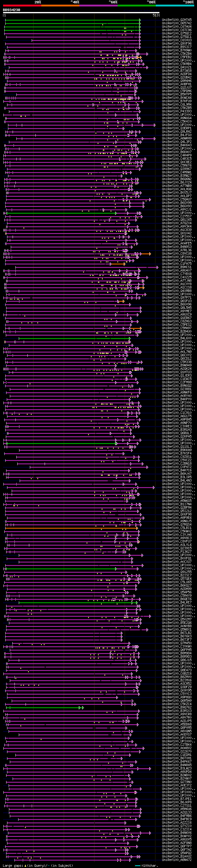Select hit label UniRef100_B7H9W0
This screenshot has width=197, height=868.
click(x=177, y=50)
